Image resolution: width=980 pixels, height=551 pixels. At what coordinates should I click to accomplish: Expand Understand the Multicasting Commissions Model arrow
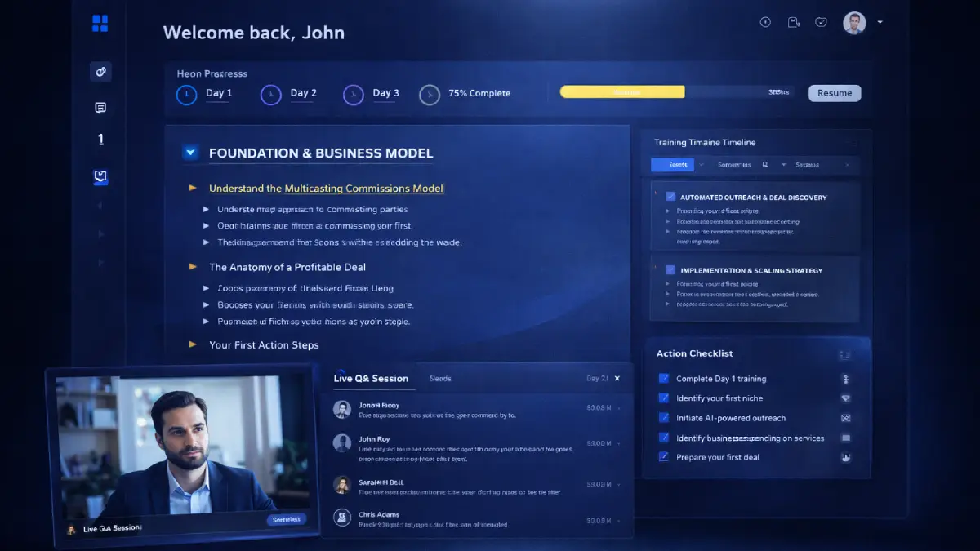193,189
